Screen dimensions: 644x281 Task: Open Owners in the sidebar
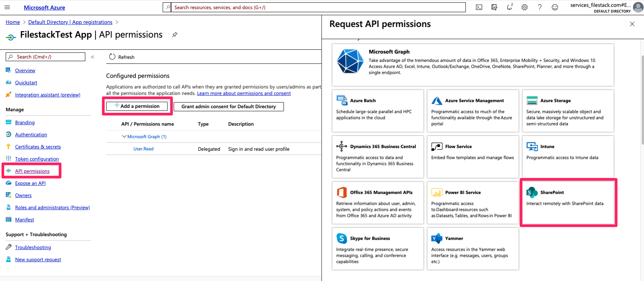click(23, 196)
